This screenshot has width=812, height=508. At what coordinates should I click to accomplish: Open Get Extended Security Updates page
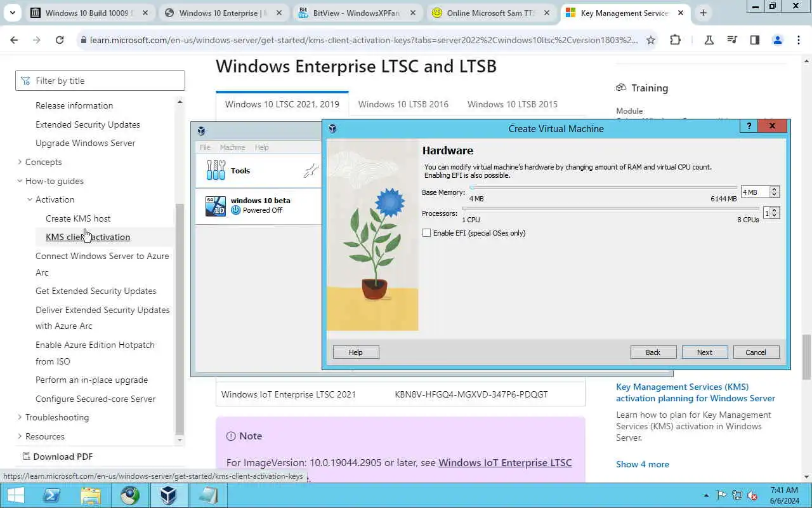[96, 291]
